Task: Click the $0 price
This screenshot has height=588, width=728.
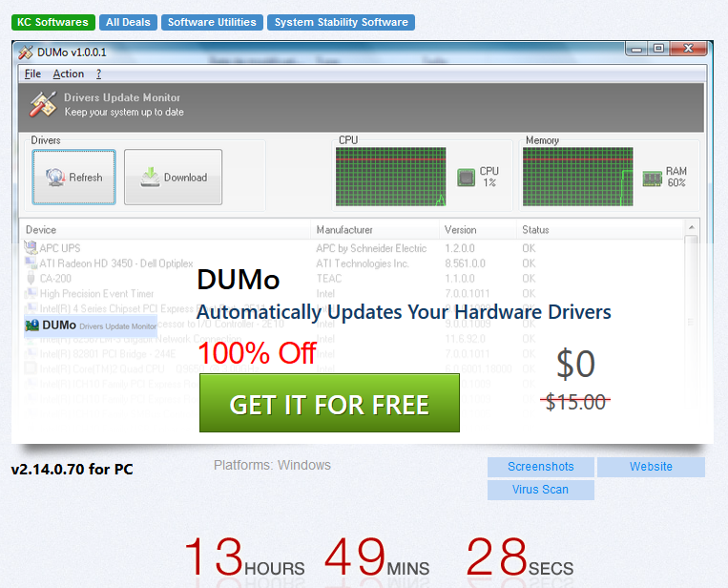Action: click(x=575, y=364)
